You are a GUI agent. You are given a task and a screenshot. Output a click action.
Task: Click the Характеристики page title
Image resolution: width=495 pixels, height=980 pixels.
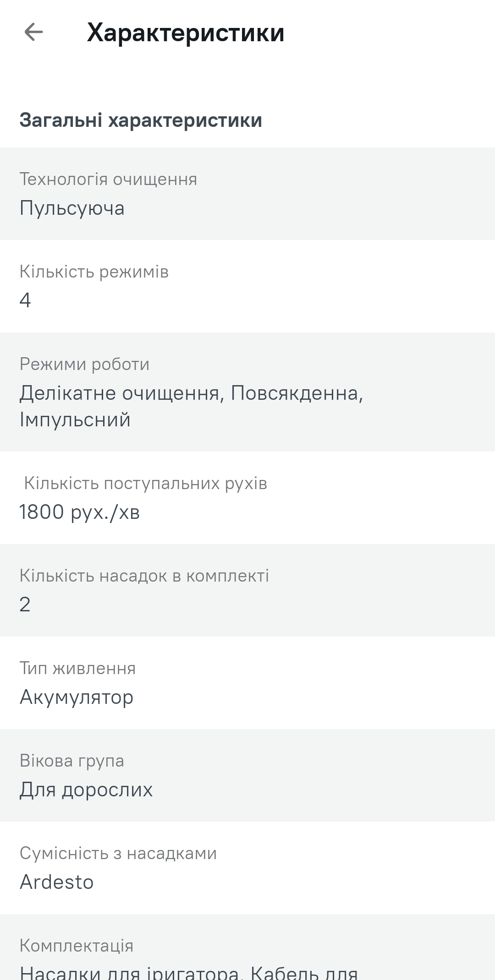[x=186, y=33]
